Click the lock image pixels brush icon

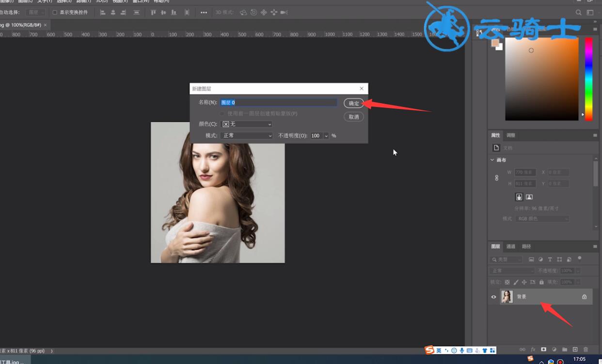click(x=516, y=282)
